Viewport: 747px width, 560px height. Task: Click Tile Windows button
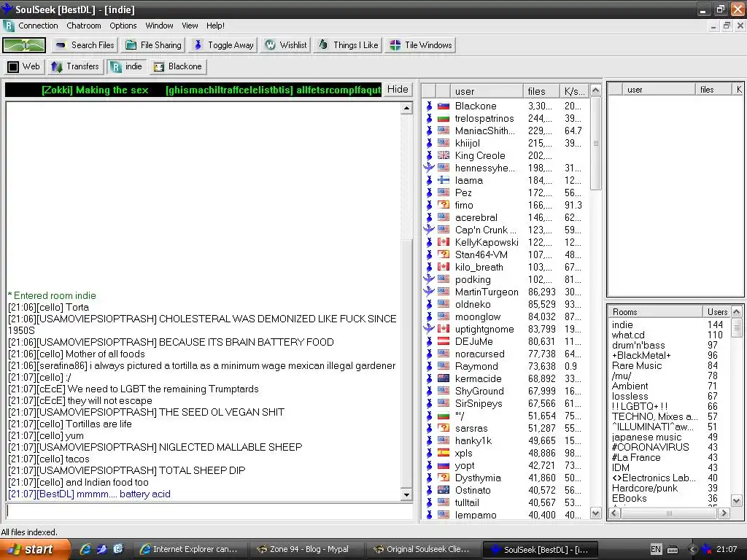click(421, 45)
